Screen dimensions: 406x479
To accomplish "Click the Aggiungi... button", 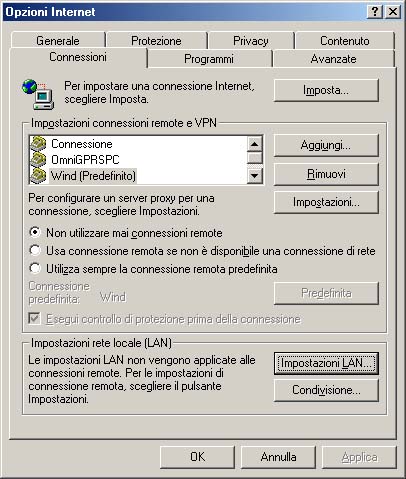I will (x=326, y=145).
